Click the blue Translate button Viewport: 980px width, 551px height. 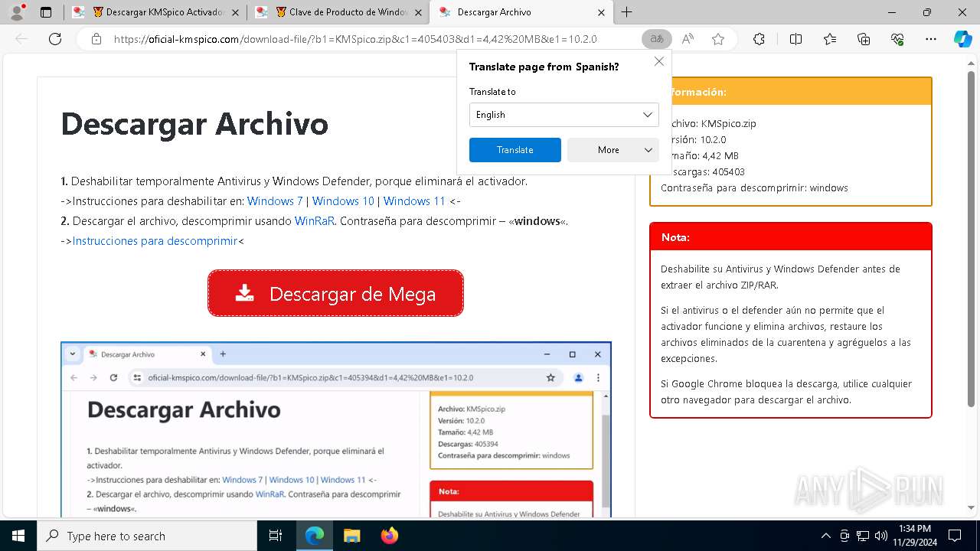[514, 150]
